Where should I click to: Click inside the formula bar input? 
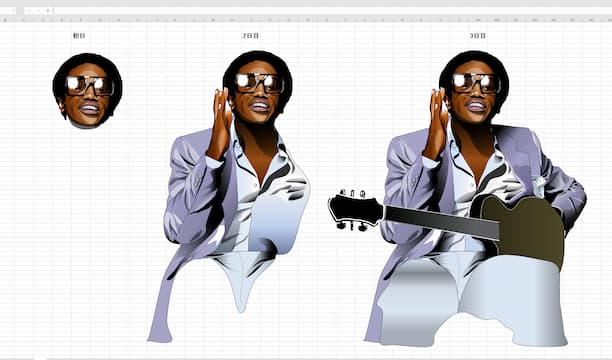[x=332, y=11]
